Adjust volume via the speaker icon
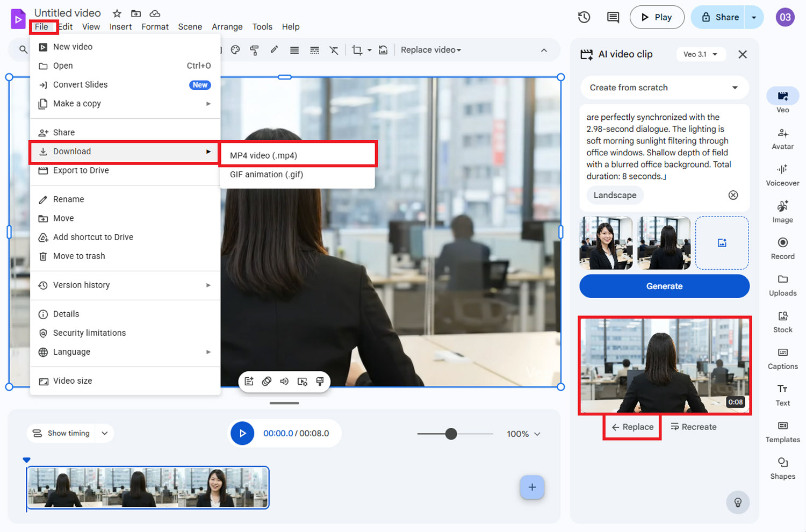 (284, 382)
